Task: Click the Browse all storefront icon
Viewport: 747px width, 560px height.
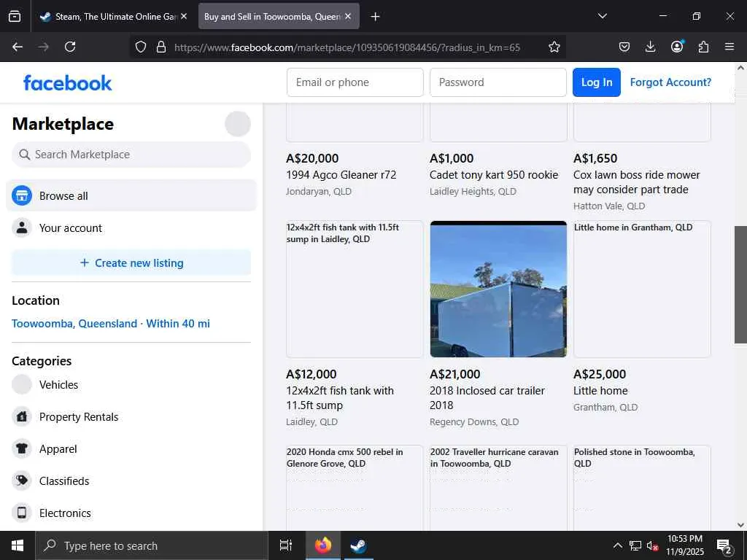Action: (21, 195)
